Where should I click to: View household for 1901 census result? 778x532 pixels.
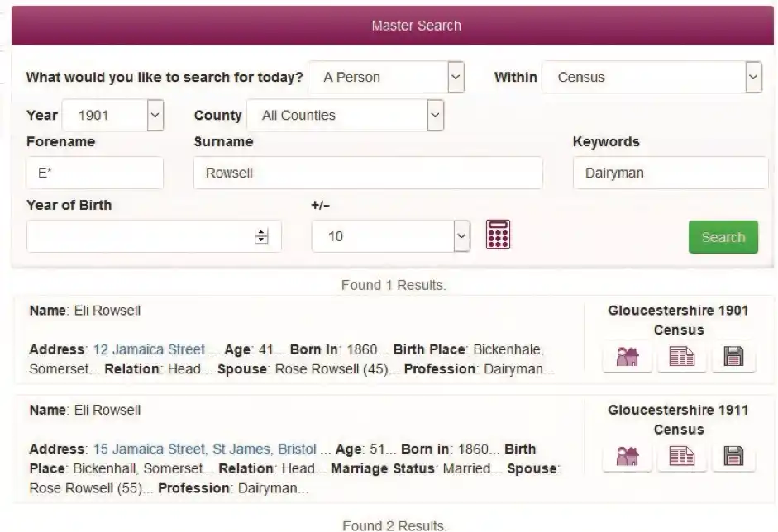tap(628, 358)
